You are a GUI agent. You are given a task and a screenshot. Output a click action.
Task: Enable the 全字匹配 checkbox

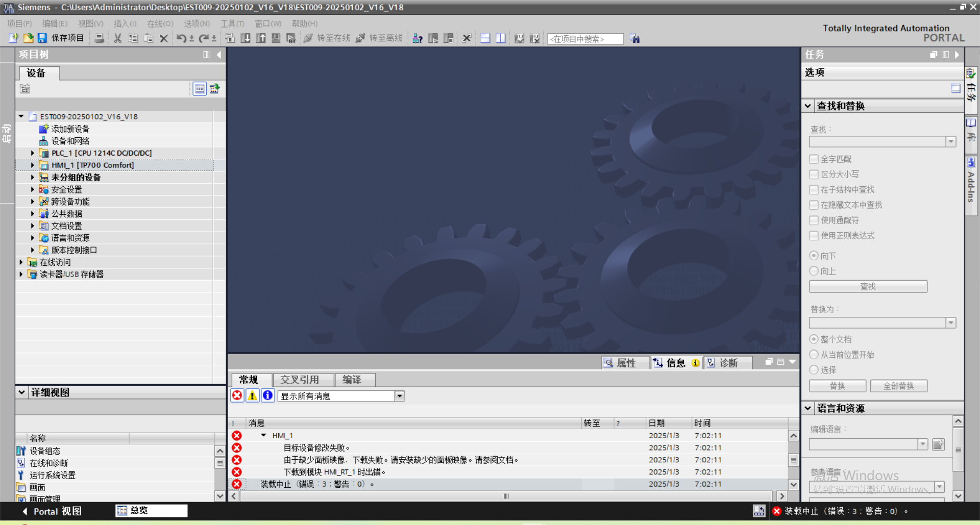(814, 159)
